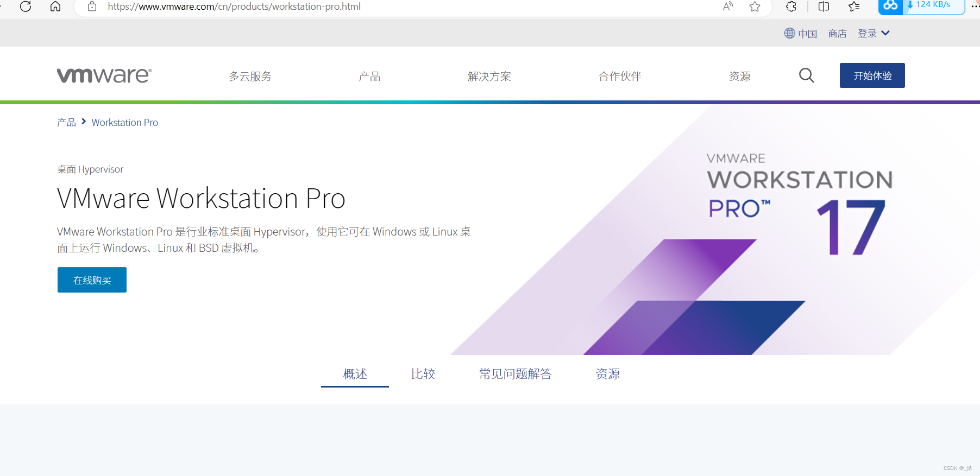Open the cloud download extension icon
This screenshot has width=980, height=476.
click(890, 6)
